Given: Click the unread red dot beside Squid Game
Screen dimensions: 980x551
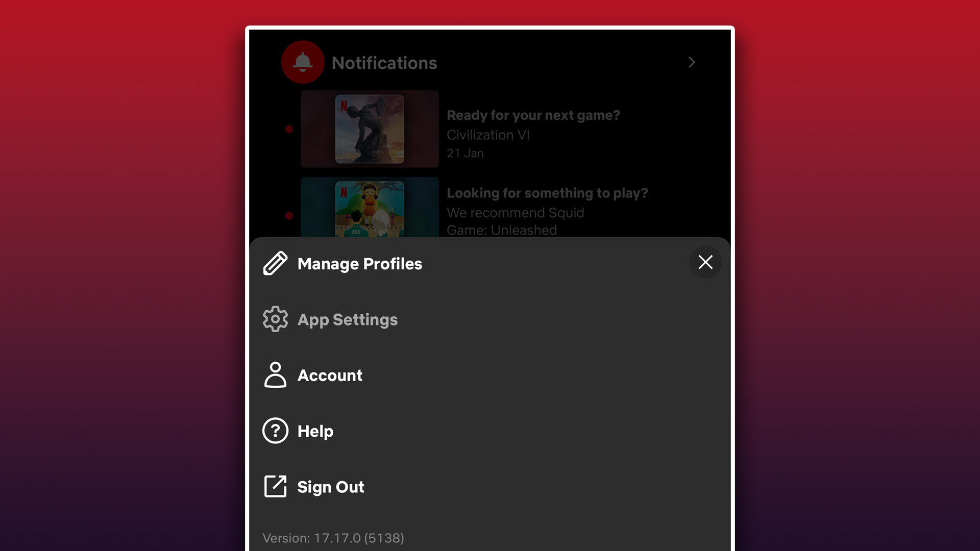Looking at the screenshot, I should pyautogui.click(x=289, y=216).
